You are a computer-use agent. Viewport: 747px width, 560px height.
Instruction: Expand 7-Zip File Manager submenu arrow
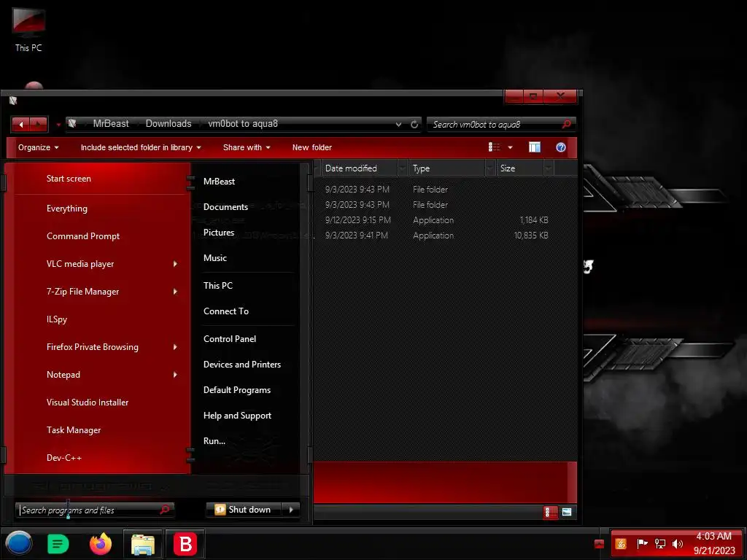click(x=175, y=292)
